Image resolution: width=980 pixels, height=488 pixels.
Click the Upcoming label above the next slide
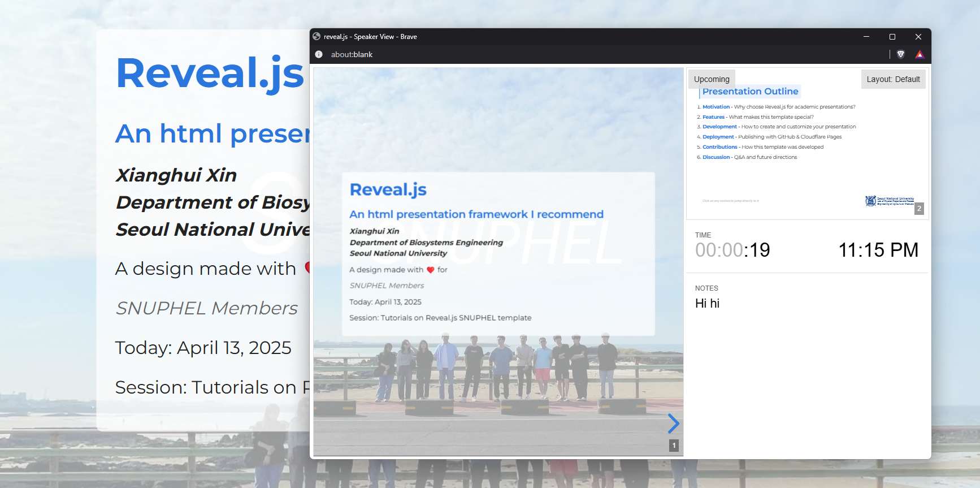coord(712,79)
